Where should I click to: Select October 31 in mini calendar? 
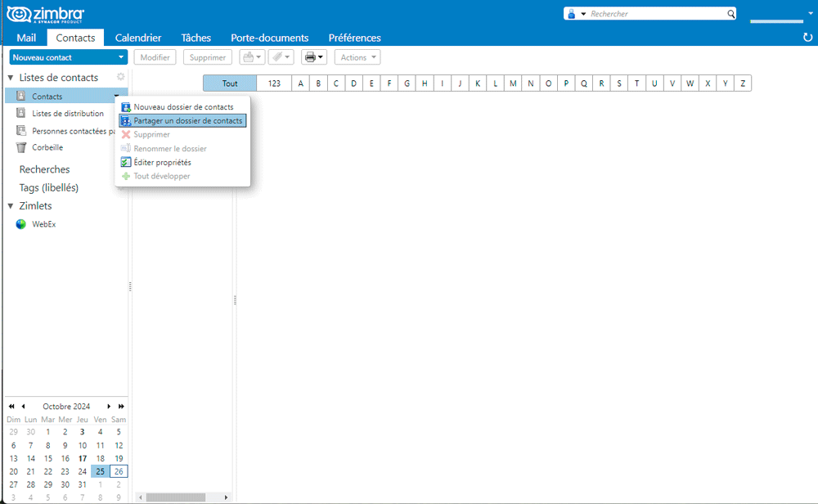83,484
